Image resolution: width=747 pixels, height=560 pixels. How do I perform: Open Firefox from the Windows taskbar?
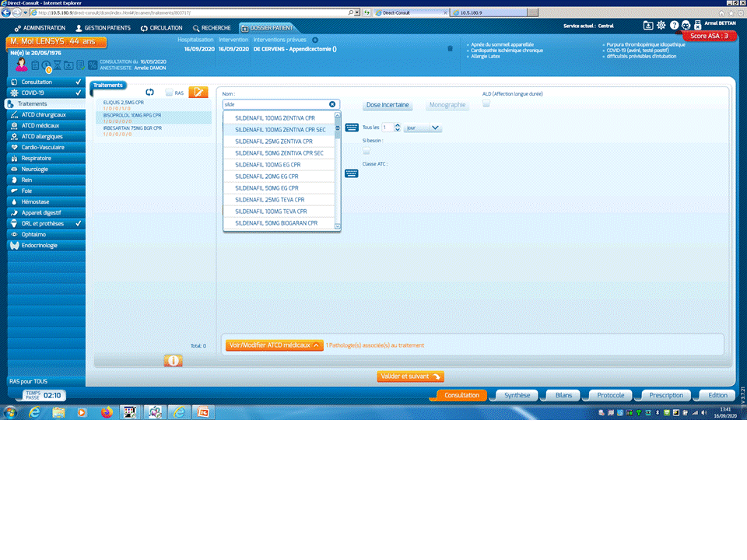click(107, 412)
